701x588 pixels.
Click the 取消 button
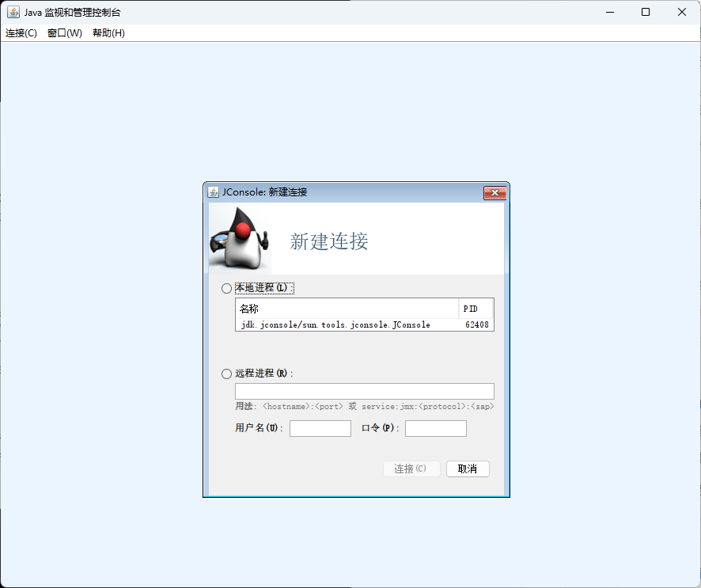[x=468, y=469]
